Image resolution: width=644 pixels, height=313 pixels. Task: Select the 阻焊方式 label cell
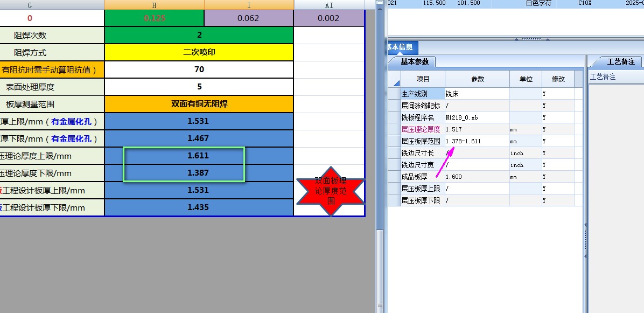point(52,53)
